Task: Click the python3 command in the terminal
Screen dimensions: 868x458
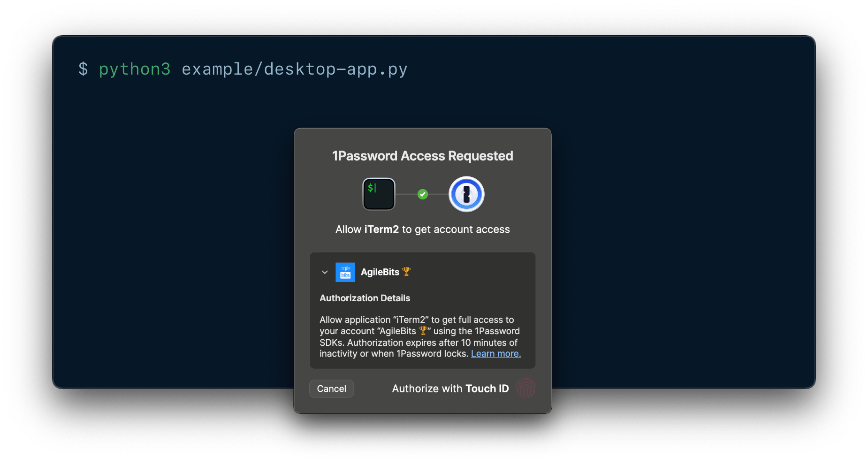Action: coord(135,69)
